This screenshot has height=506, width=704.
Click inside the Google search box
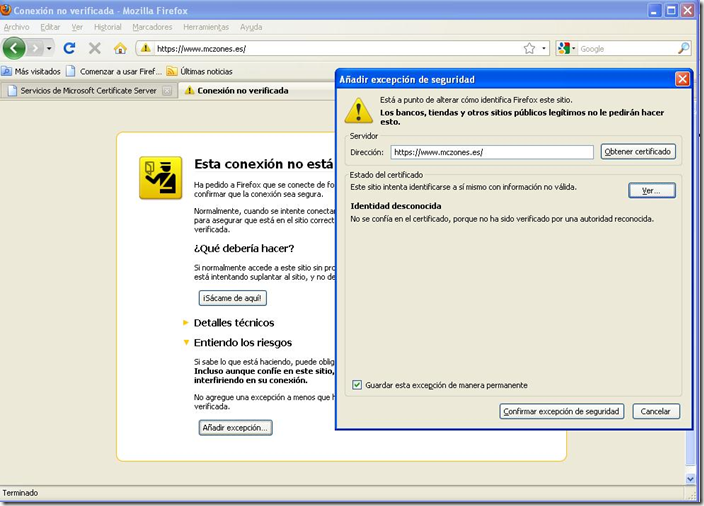click(628, 48)
